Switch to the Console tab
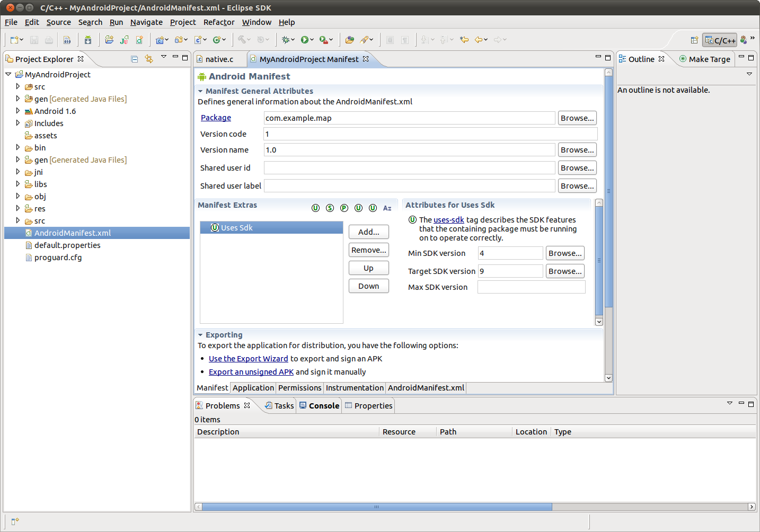The image size is (760, 532). 319,405
